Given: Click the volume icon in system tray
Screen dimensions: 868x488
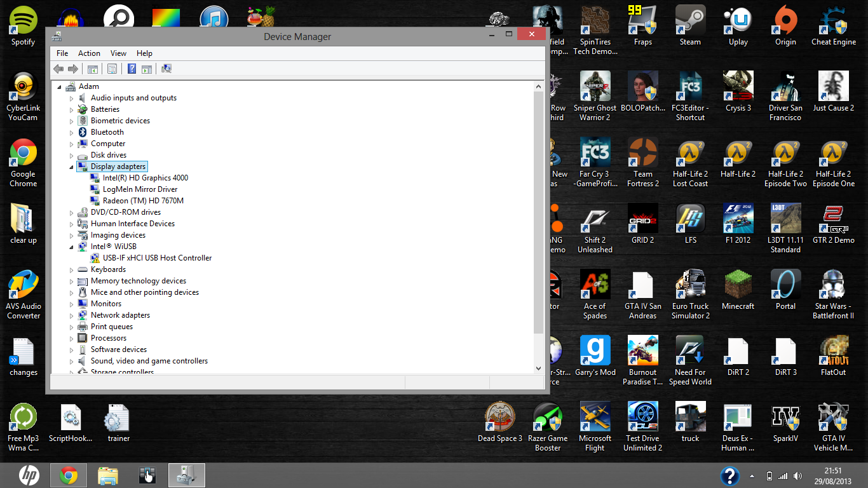Looking at the screenshot, I should tap(797, 476).
